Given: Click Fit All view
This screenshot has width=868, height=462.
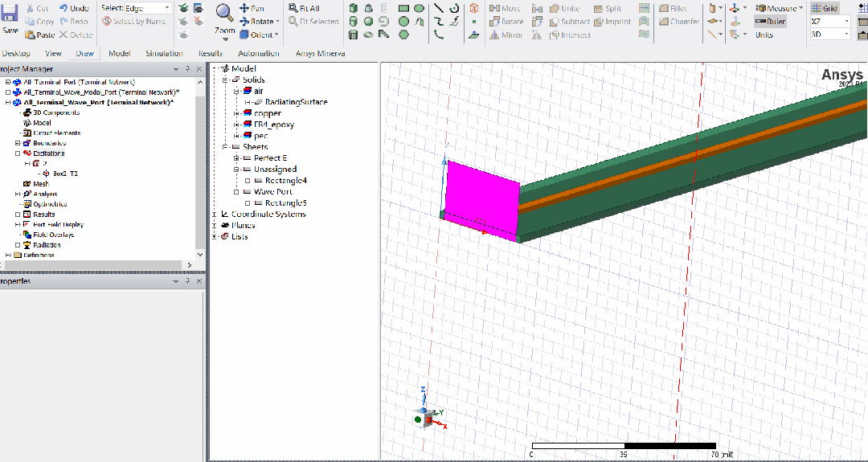Looking at the screenshot, I should tap(305, 8).
